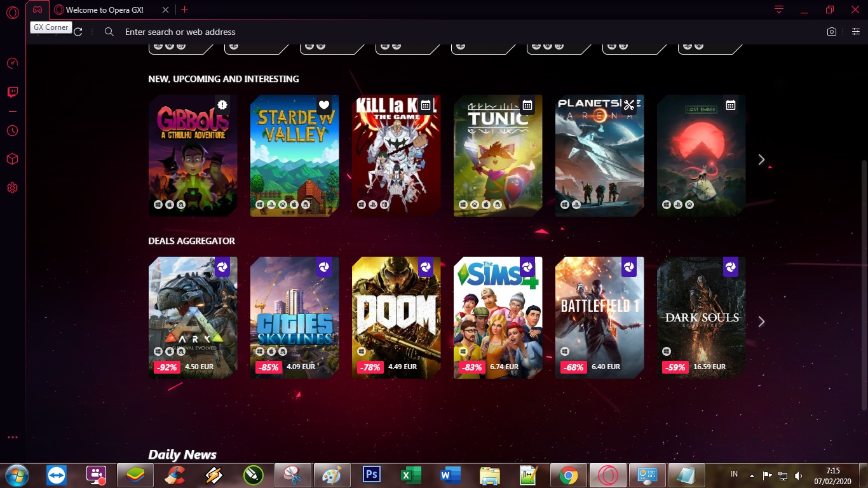Reload the current page
The width and height of the screenshot is (868, 488).
click(78, 32)
